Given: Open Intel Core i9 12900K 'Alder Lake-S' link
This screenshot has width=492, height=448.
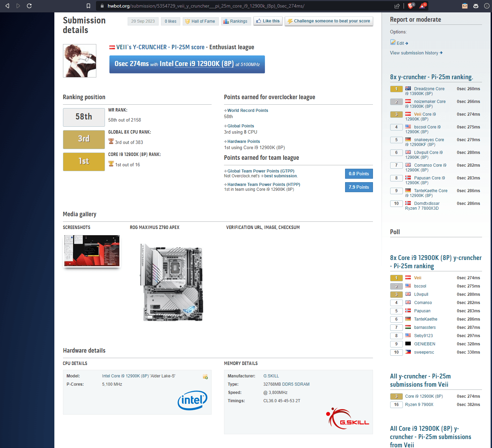Looking at the screenshot, I should point(139,376).
